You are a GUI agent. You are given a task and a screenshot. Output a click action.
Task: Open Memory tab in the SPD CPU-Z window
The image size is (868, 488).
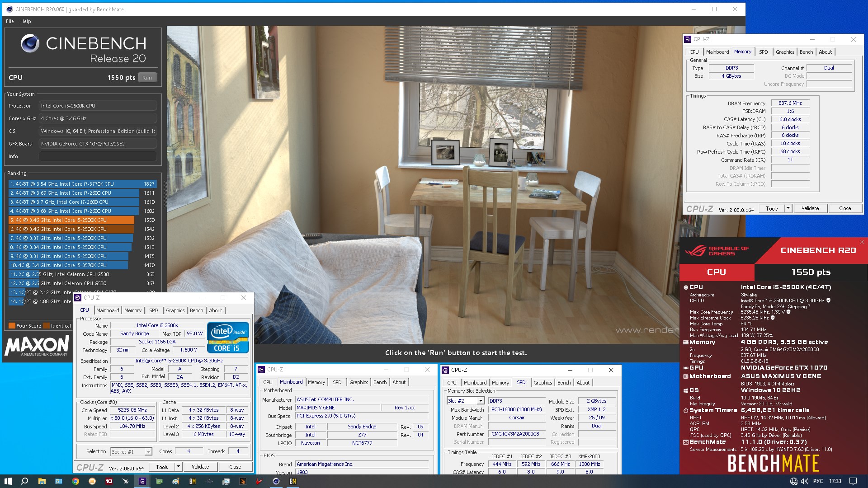tap(500, 383)
